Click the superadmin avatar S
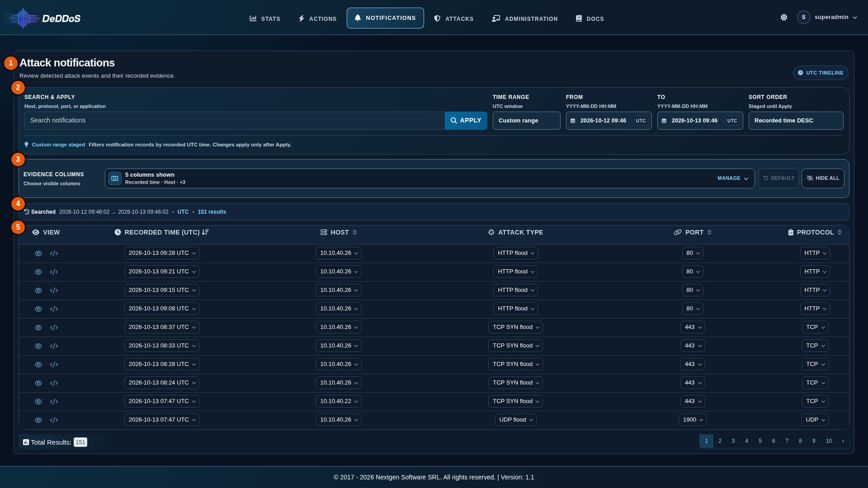The image size is (868, 488). pos(804,17)
